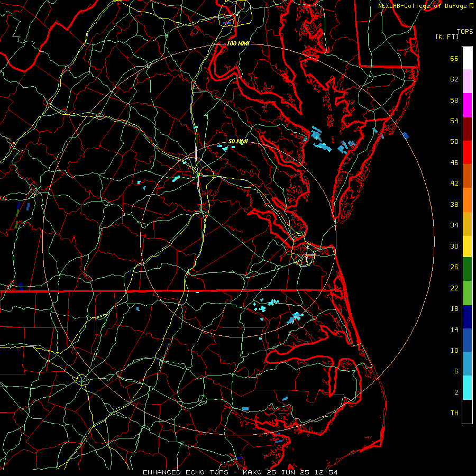Click the maroon legend swatch
Image resolution: width=476 pixels, height=476 pixels.
(x=467, y=129)
